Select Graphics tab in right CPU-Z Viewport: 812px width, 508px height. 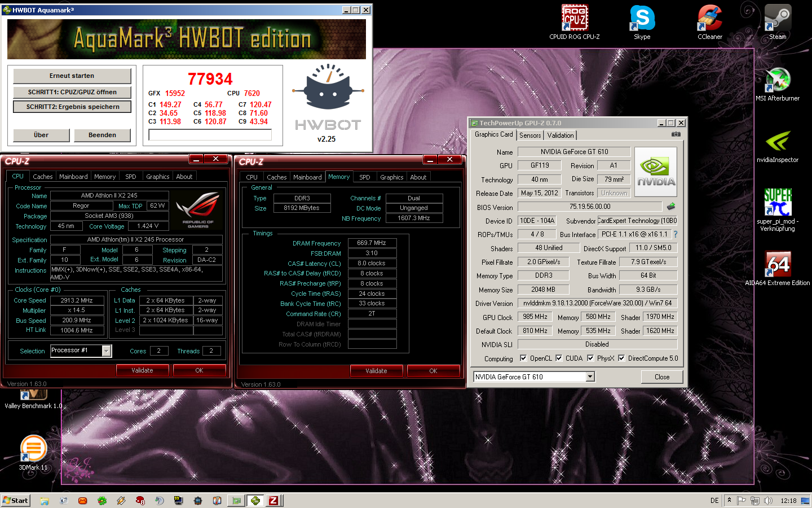click(x=391, y=177)
